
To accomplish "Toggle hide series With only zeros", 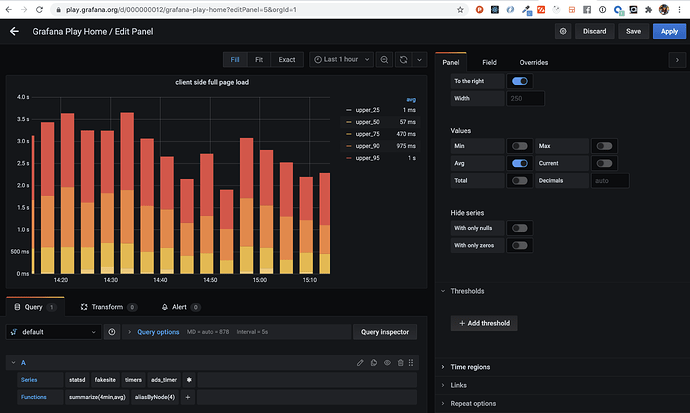I will [x=520, y=245].
